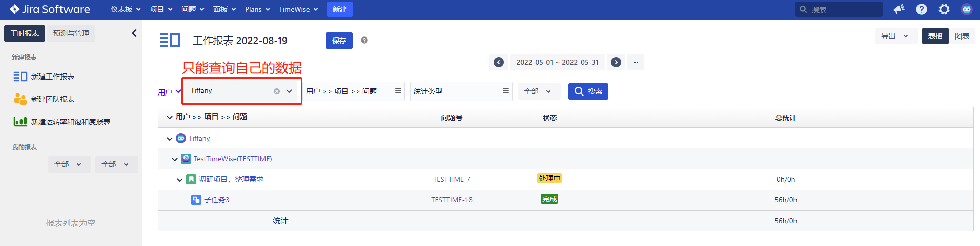The width and height of the screenshot is (980, 246).
Task: Click the blue Search button
Action: pos(588,91)
